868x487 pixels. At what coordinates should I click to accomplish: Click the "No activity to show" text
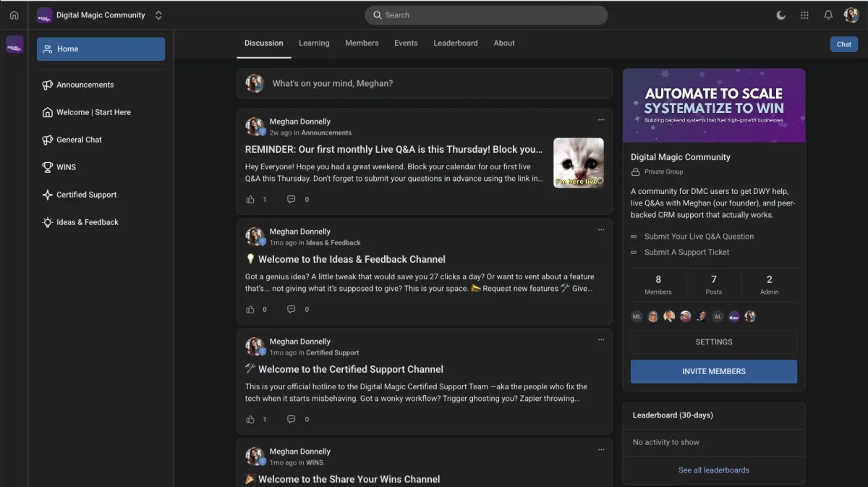(666, 442)
